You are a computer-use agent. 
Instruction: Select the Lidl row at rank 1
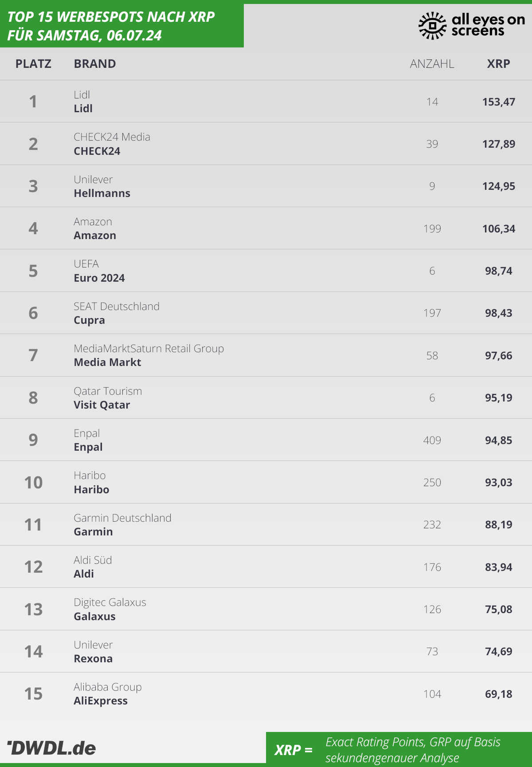pos(266,102)
